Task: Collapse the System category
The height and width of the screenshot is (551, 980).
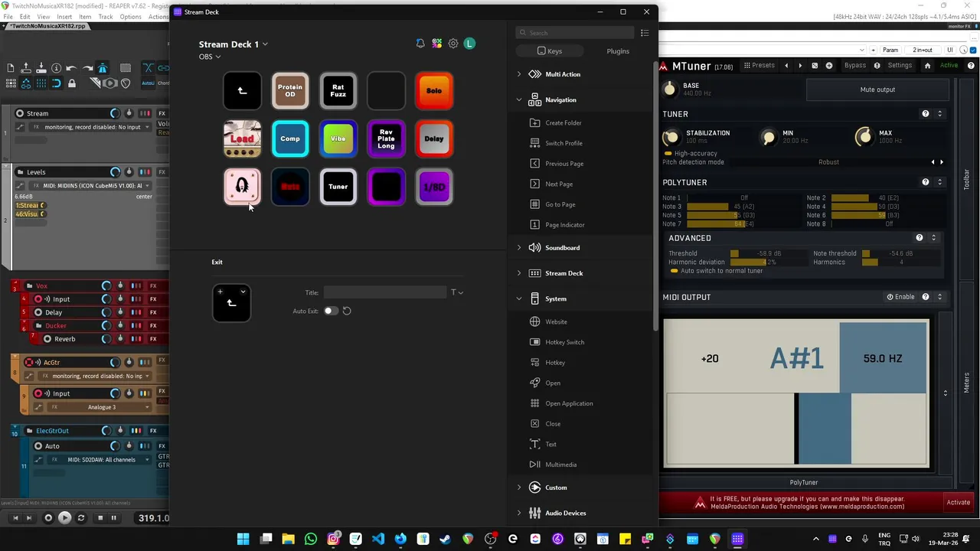Action: coord(519,298)
